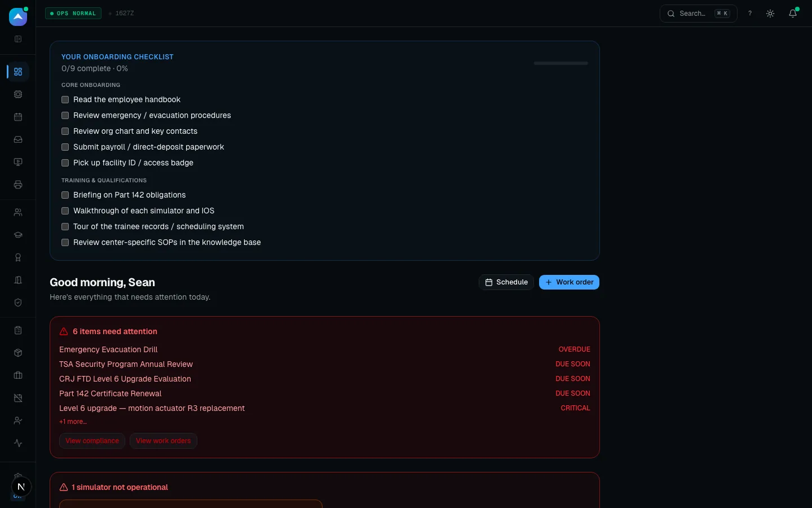Open the package box icon in sidebar

pyautogui.click(x=18, y=353)
